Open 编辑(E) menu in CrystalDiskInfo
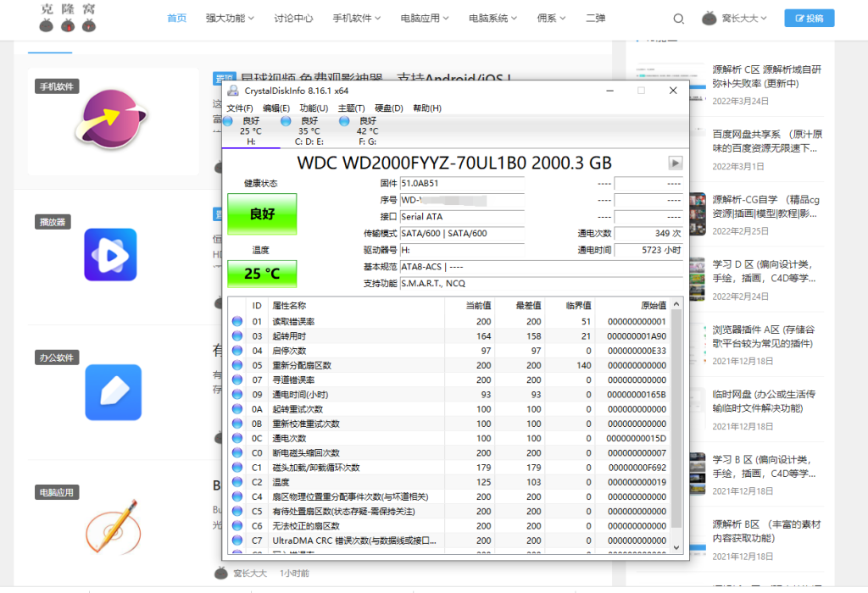 276,108
